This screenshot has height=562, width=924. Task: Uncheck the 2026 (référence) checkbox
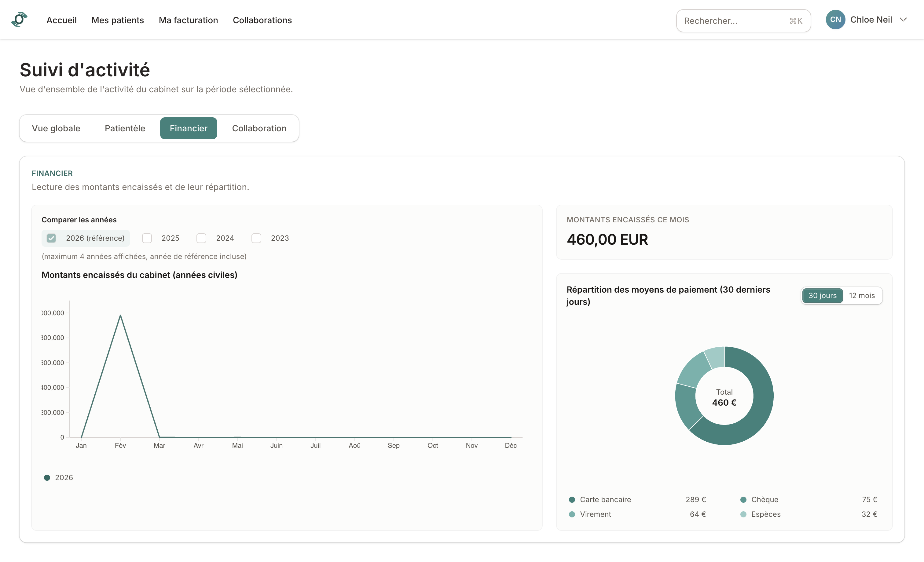click(x=51, y=238)
